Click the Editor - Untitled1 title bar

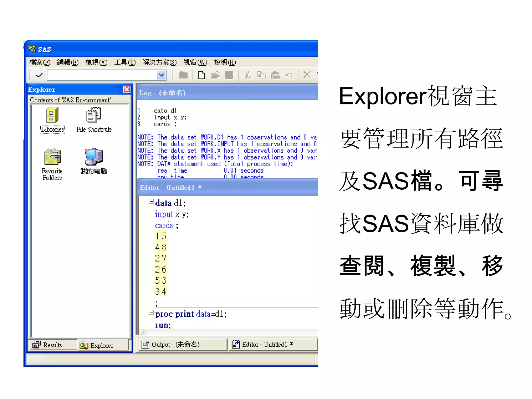227,188
